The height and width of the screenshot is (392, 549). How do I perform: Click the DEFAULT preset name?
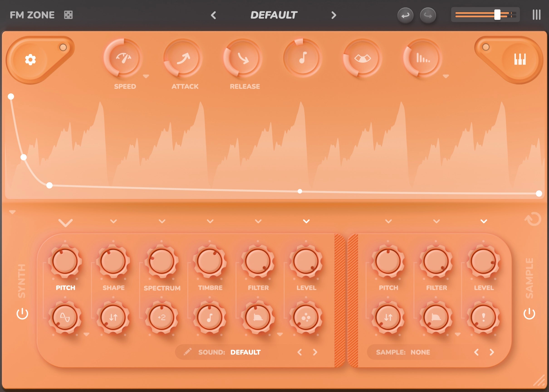pos(274,15)
